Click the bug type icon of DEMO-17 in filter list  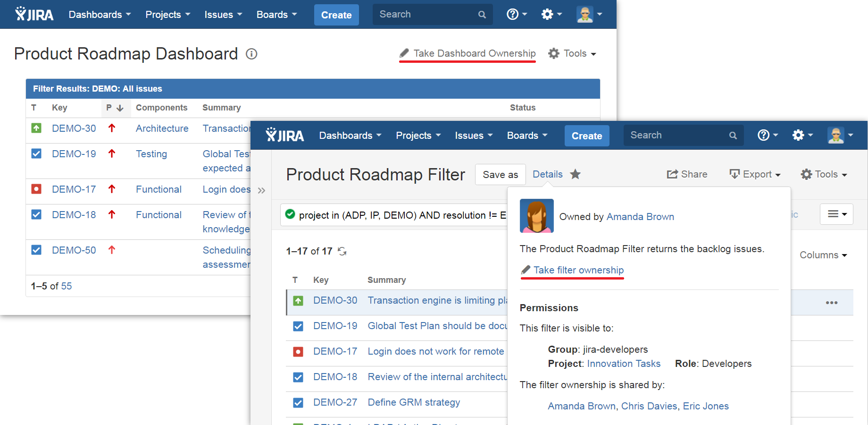pyautogui.click(x=298, y=351)
